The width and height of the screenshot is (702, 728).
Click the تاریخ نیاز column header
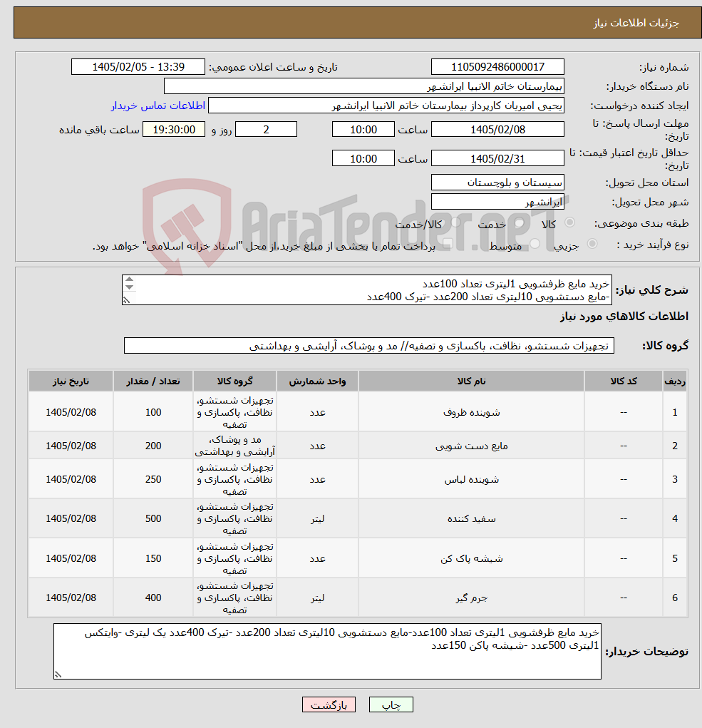click(71, 381)
